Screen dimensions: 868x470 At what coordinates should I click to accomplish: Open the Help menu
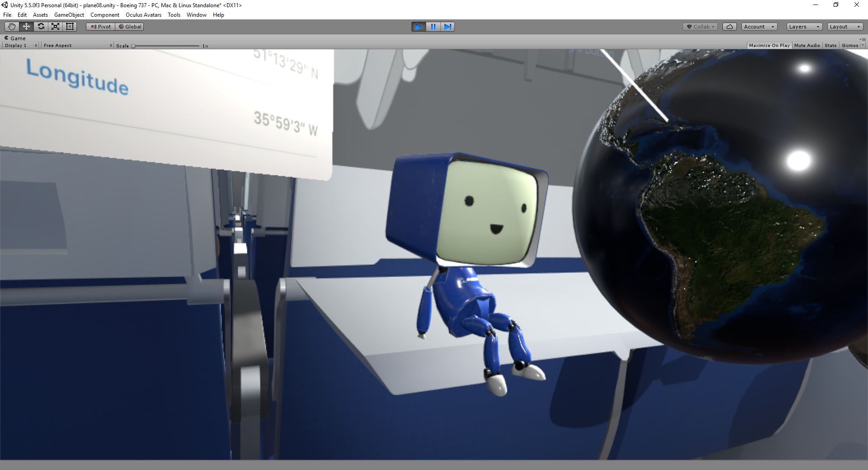point(218,15)
